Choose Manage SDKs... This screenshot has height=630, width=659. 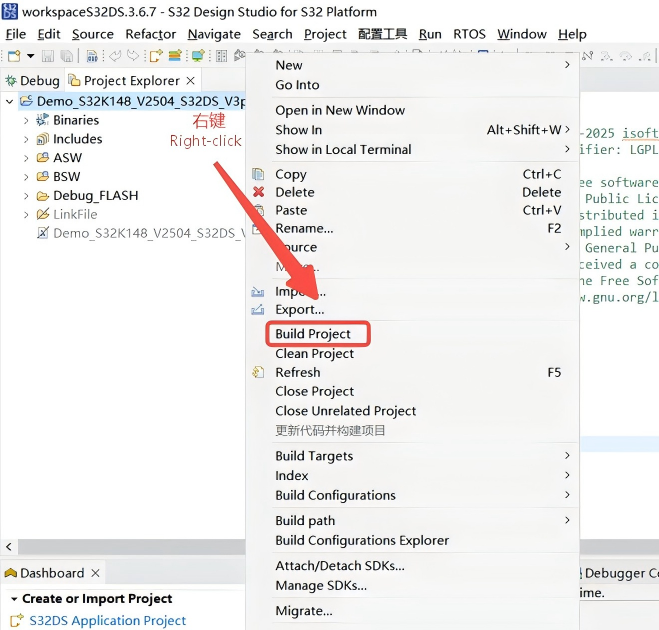(321, 585)
